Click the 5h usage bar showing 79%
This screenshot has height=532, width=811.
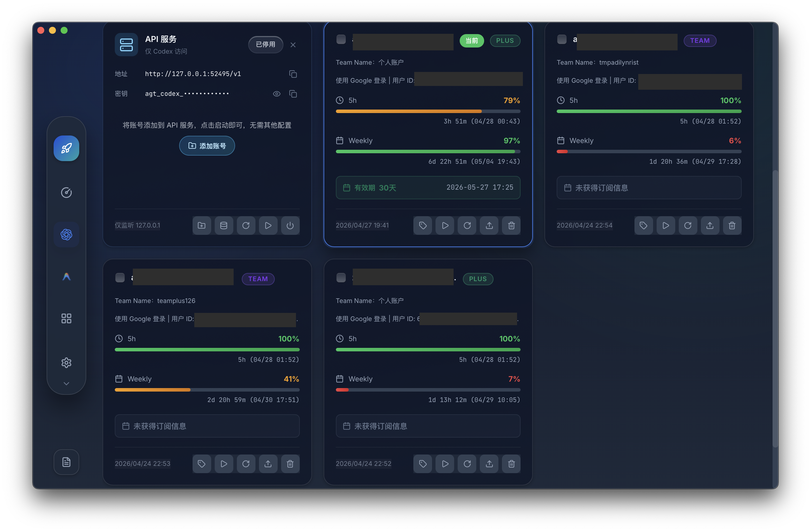point(428,112)
